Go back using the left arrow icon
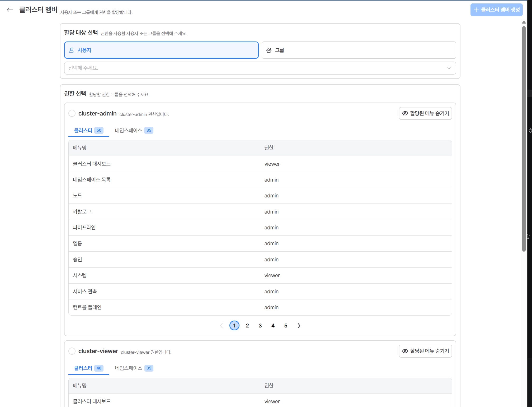 (10, 10)
